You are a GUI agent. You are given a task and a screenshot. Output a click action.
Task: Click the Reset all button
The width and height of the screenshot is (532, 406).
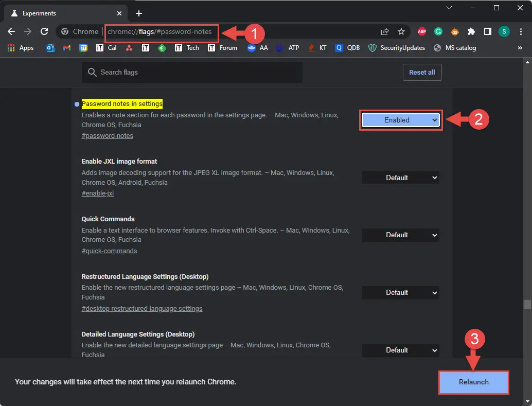pos(422,73)
